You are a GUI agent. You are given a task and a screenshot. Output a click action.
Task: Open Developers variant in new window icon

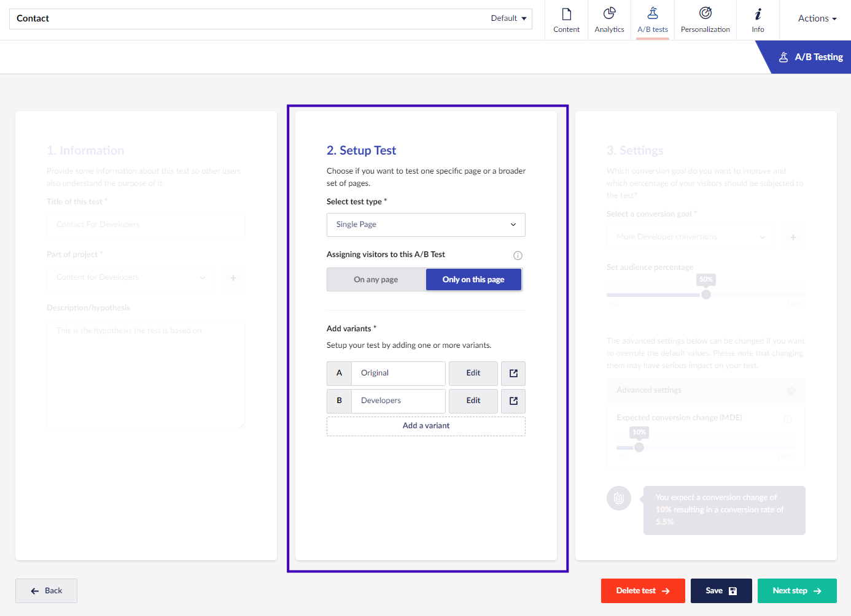[513, 401]
